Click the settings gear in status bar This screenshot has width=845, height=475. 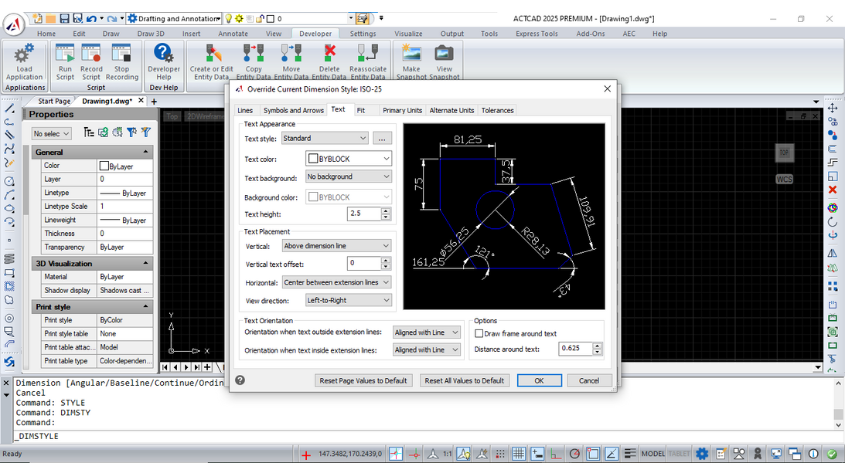[x=702, y=454]
